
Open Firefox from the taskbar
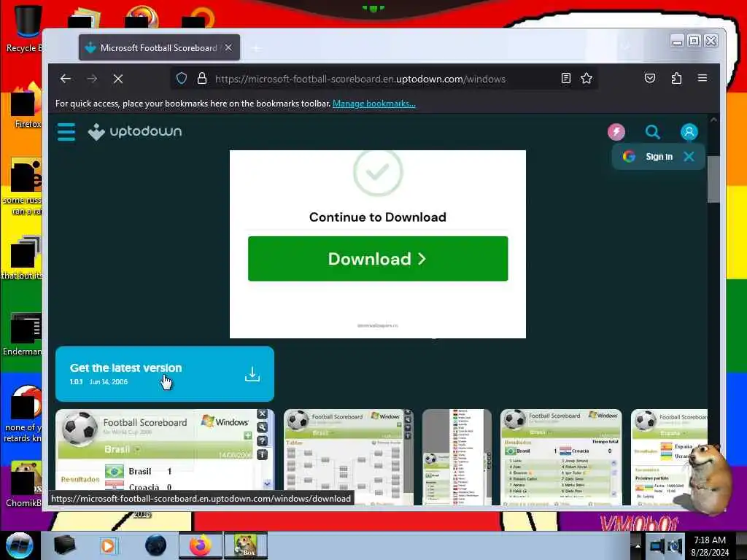[200, 545]
